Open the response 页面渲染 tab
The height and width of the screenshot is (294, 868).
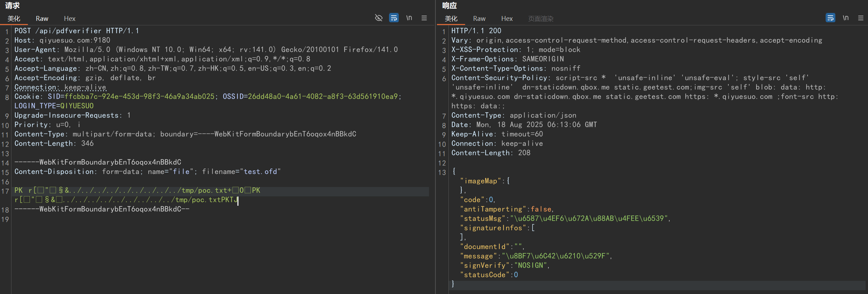click(x=541, y=19)
